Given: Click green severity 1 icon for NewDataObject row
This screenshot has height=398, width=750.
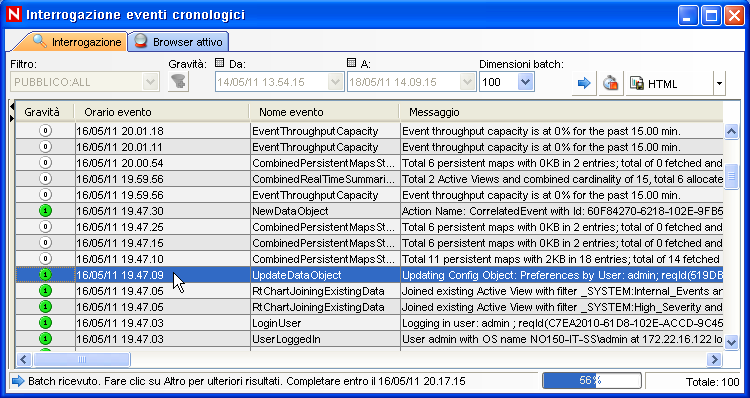Looking at the screenshot, I should click(x=45, y=211).
